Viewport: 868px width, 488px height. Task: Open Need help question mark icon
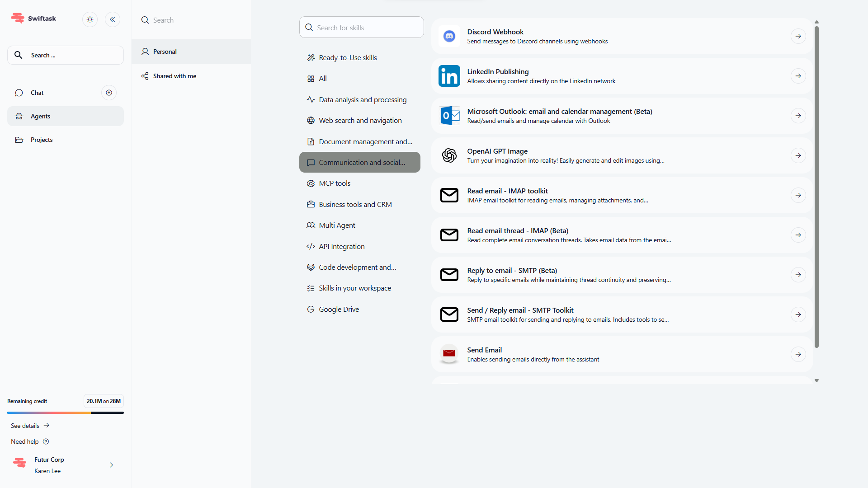click(x=46, y=441)
